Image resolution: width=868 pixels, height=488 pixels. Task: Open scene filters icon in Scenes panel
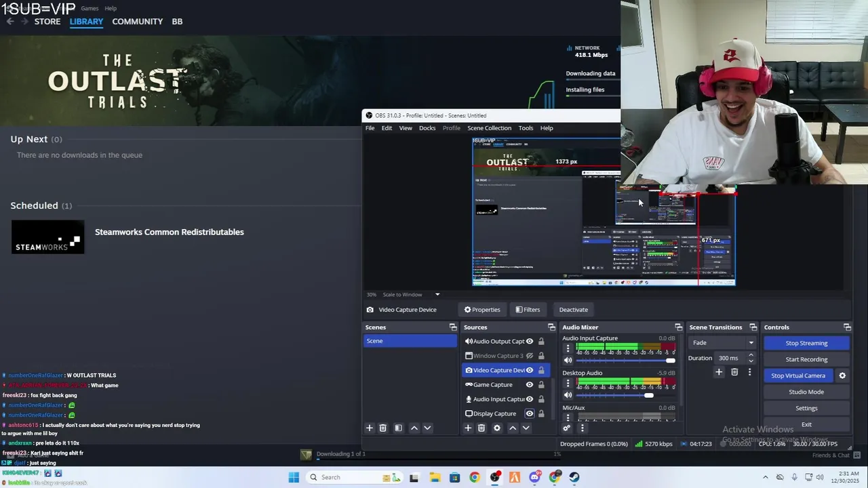point(398,428)
